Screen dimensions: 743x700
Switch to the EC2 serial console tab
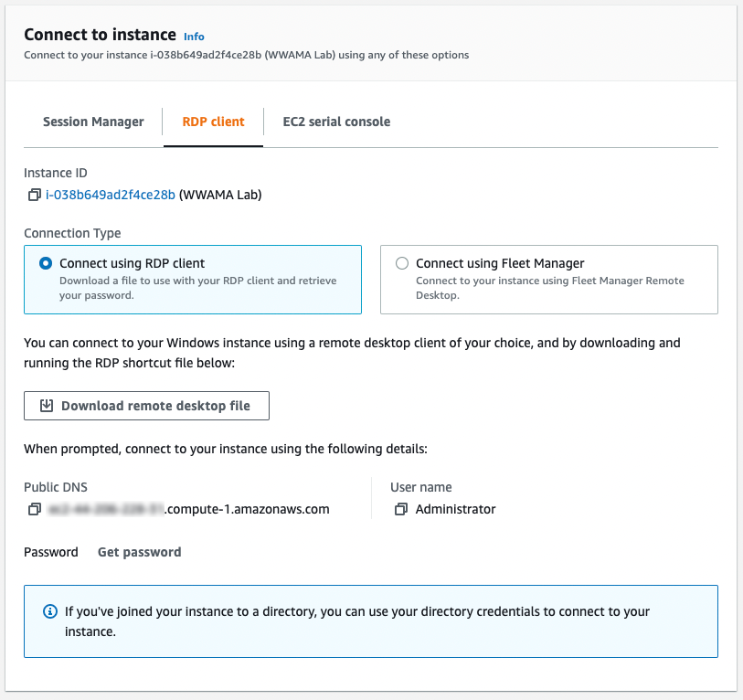pyautogui.click(x=336, y=122)
